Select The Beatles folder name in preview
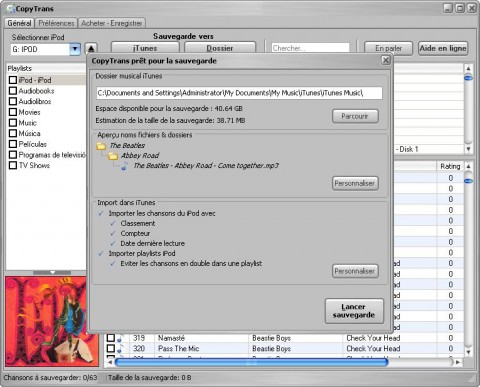The image size is (480, 387). [127, 146]
